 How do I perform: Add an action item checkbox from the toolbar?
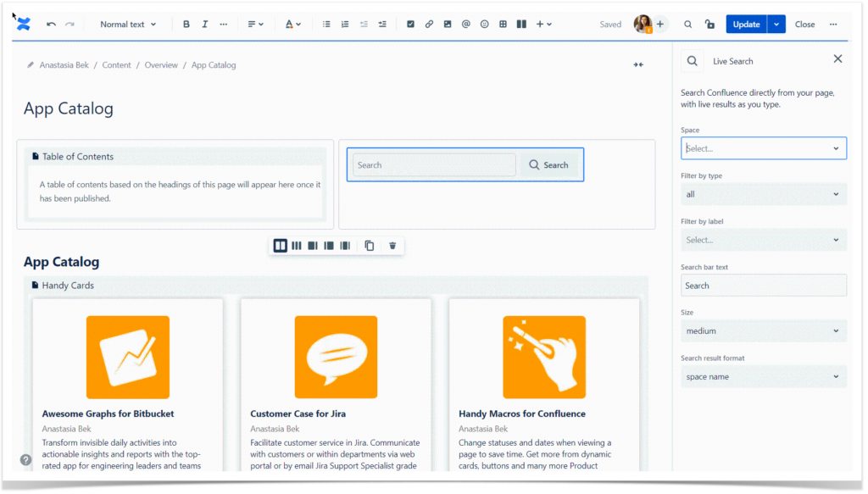[x=410, y=24]
